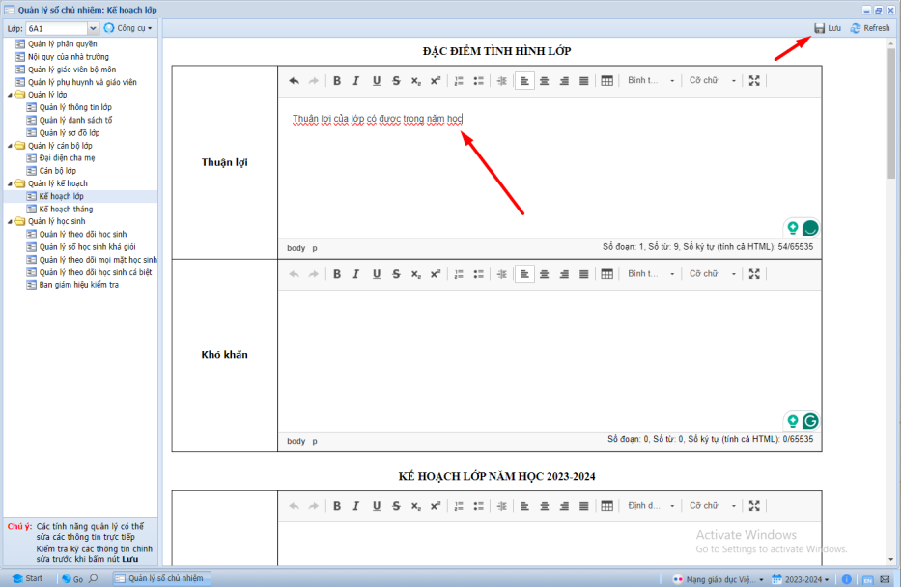The height and width of the screenshot is (588, 902).
Task: Select Đại diện cha mẹ tree item
Action: [67, 158]
